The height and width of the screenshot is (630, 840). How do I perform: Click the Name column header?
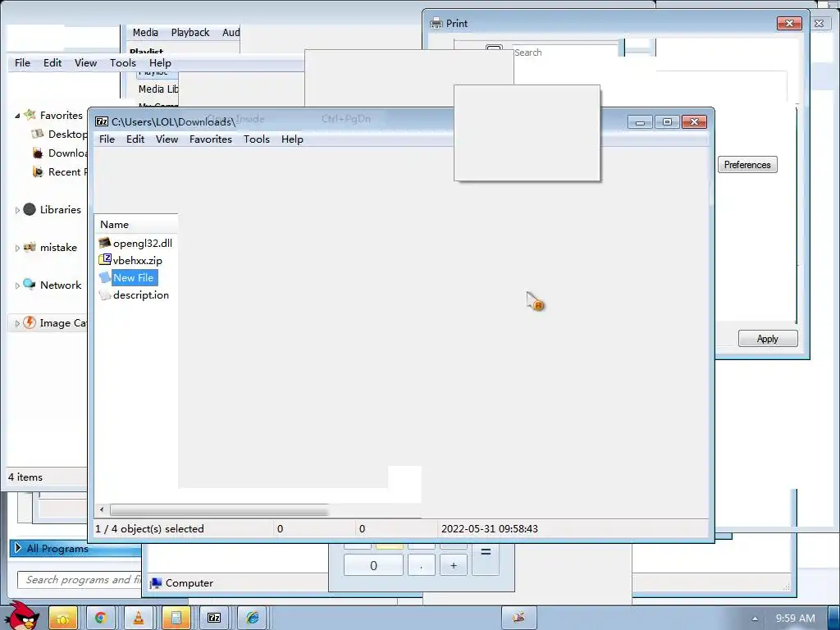coord(136,225)
